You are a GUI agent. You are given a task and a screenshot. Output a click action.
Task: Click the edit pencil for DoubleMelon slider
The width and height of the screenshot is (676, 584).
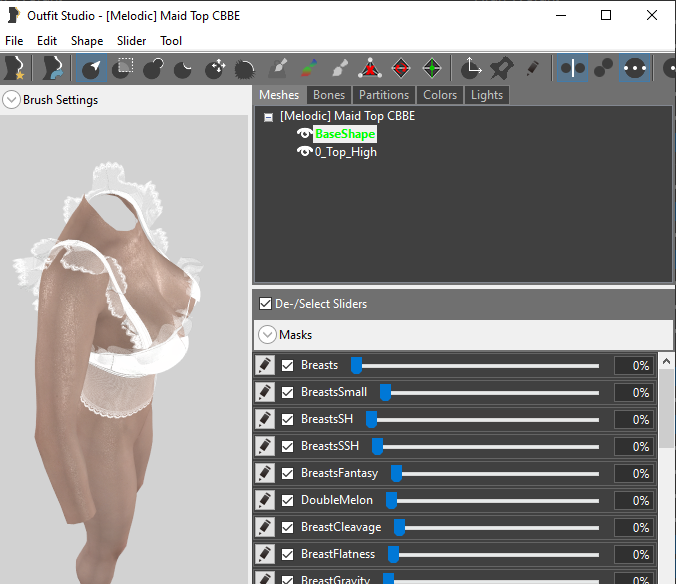pyautogui.click(x=265, y=500)
